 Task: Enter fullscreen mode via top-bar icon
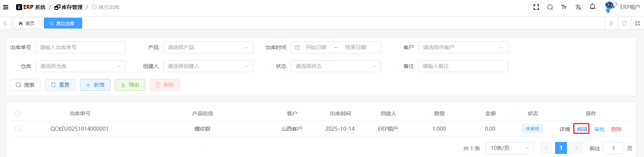click(x=536, y=7)
